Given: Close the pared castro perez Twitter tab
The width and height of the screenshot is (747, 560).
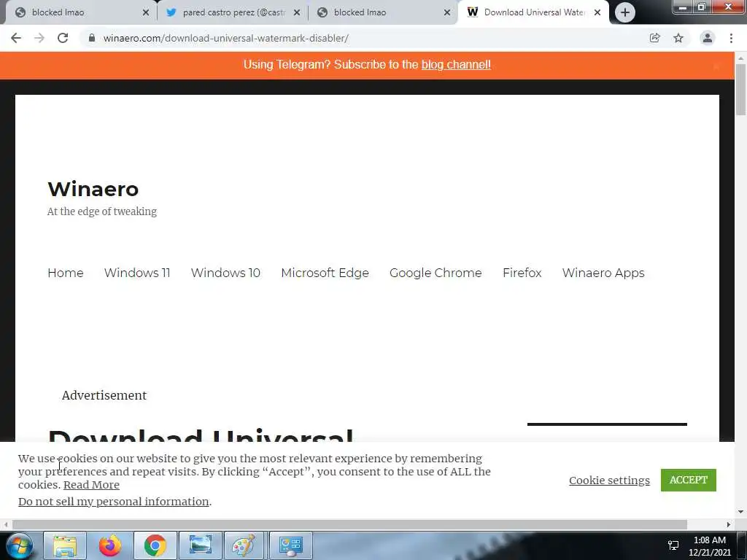Looking at the screenshot, I should coord(297,12).
